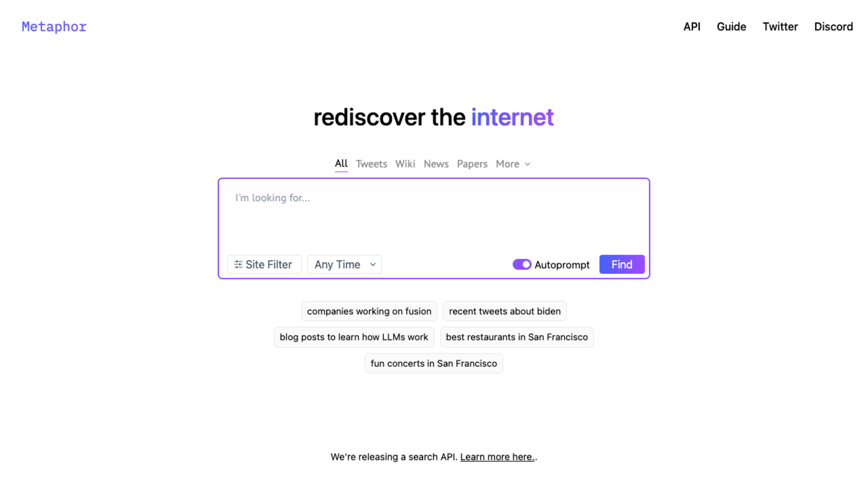Image resolution: width=868 pixels, height=488 pixels.
Task: Click the Discord navigation link
Action: click(x=834, y=26)
